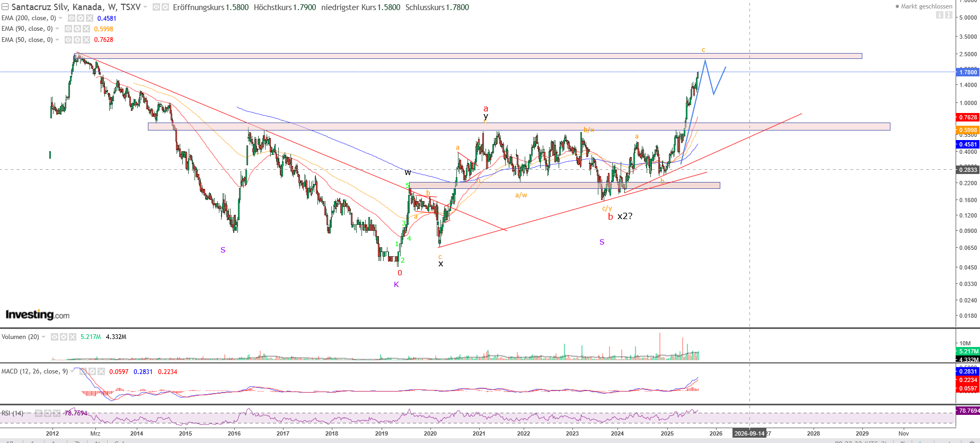Toggle visibility of the EMA 200 indicator
Viewport: 980px width, 443px height.
click(x=72, y=18)
